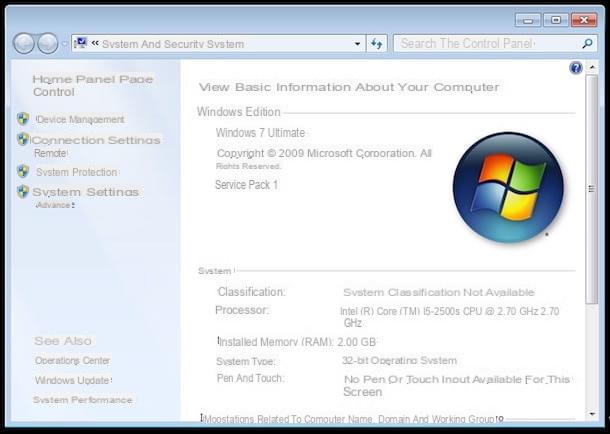The image size is (610, 434).
Task: Click the Classification label
Action: pyautogui.click(x=251, y=292)
